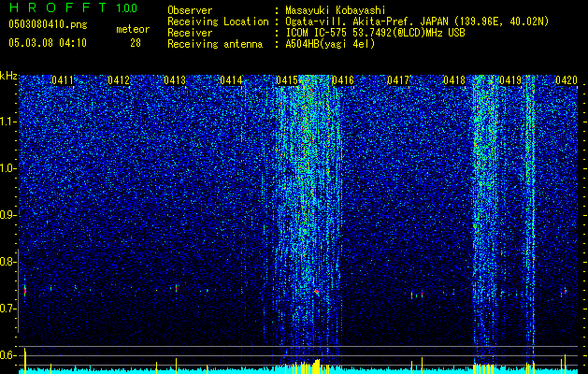This screenshot has width=588, height=374.
Task: Click the Receiving antenna label
Action: pos(215,44)
